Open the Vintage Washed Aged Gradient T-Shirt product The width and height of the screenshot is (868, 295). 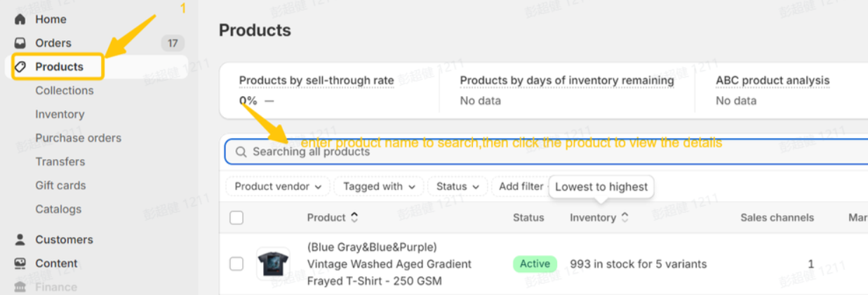(x=389, y=264)
